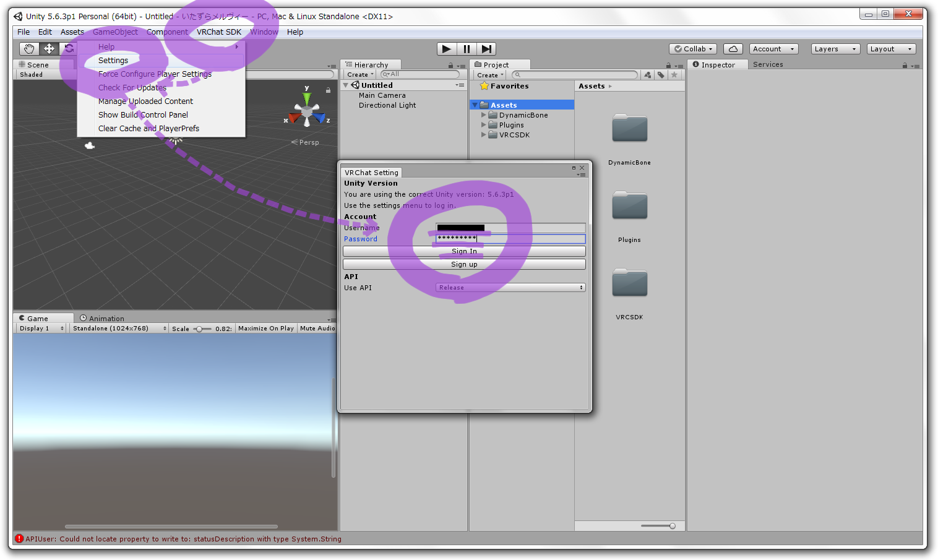Open the Display 1 dropdown in Game view
Screen dimensions: 938x560
point(41,329)
